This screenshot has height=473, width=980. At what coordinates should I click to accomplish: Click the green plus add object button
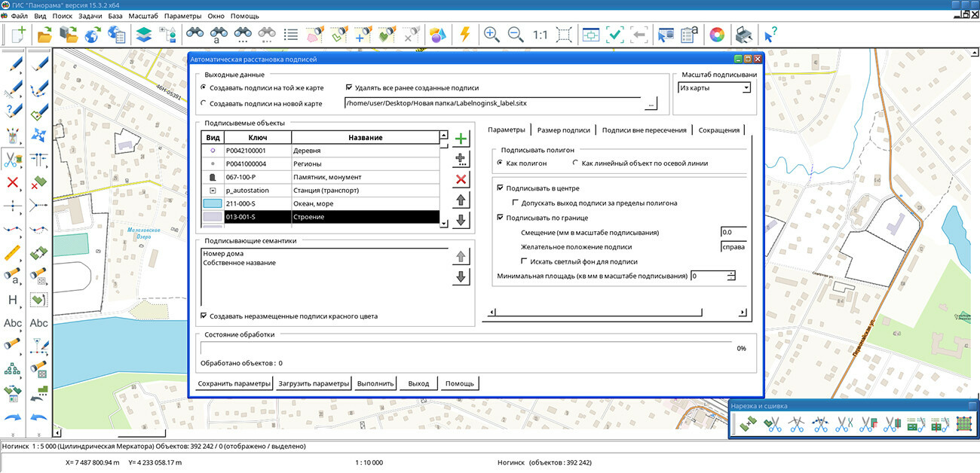[461, 139]
